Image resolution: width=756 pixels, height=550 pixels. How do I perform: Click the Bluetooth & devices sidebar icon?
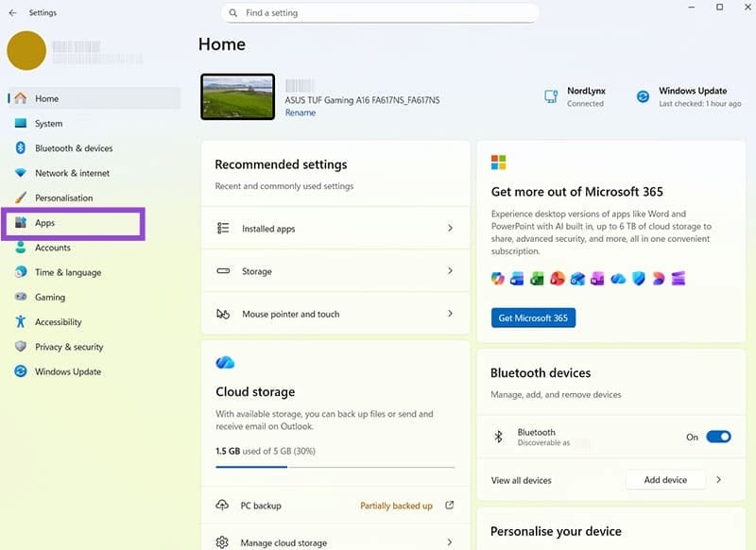pyautogui.click(x=21, y=148)
